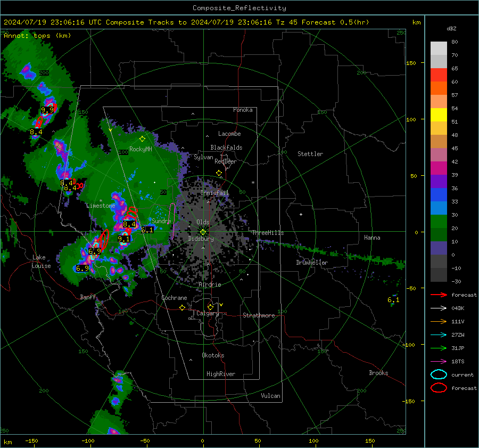Click the Strathmore city label

[x=259, y=315]
